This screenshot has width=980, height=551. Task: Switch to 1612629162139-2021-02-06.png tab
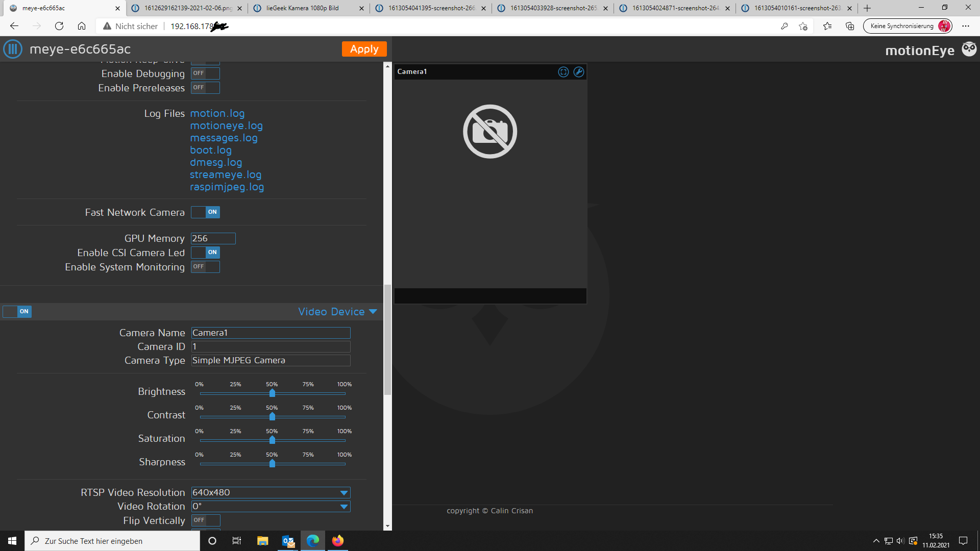pos(187,8)
